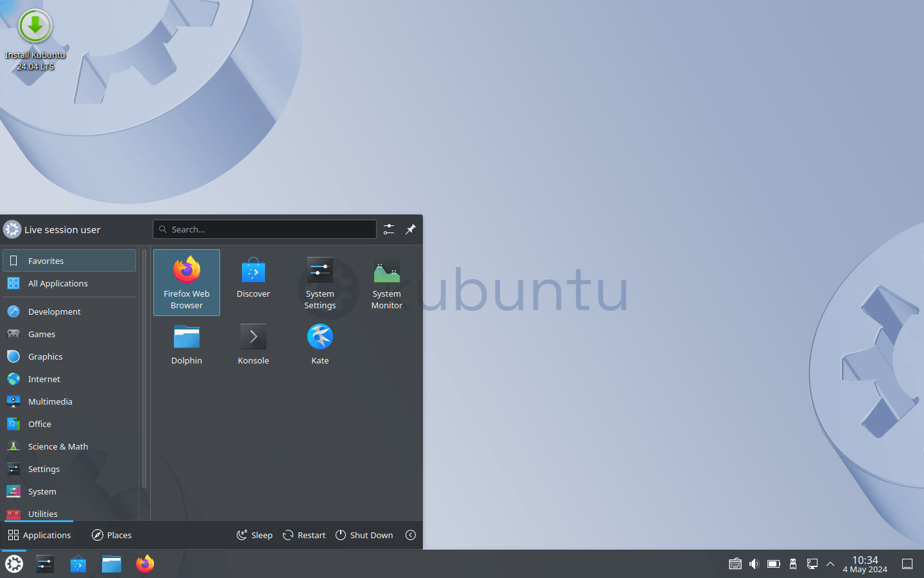924x578 pixels.
Task: Open Firefox pinned in taskbar
Action: 145,564
